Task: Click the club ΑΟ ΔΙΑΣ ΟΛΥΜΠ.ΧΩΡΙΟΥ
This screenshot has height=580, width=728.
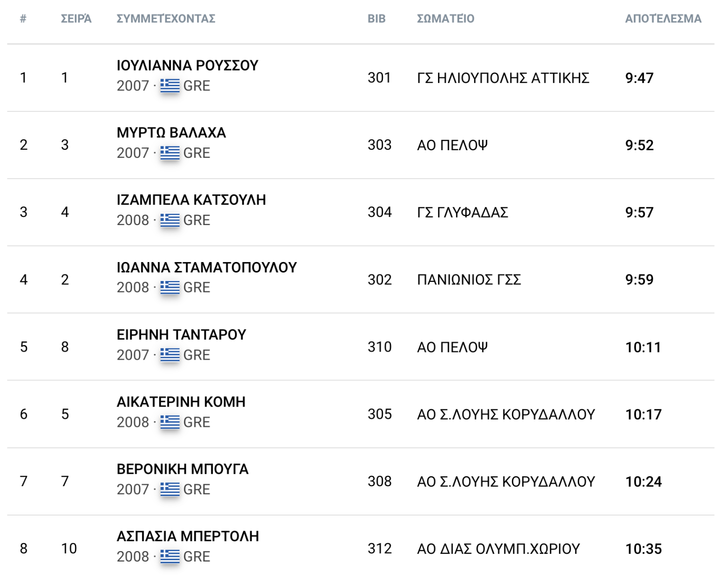Action: pos(498,549)
